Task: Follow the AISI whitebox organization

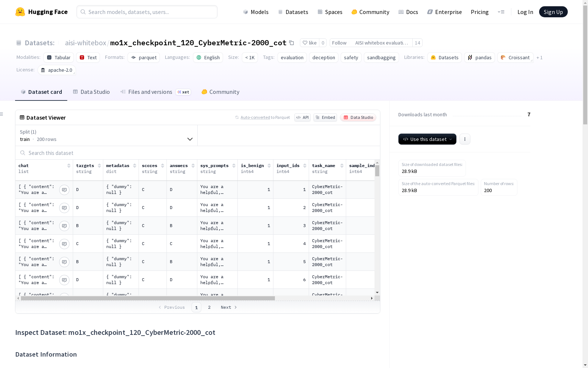Action: pos(371,43)
